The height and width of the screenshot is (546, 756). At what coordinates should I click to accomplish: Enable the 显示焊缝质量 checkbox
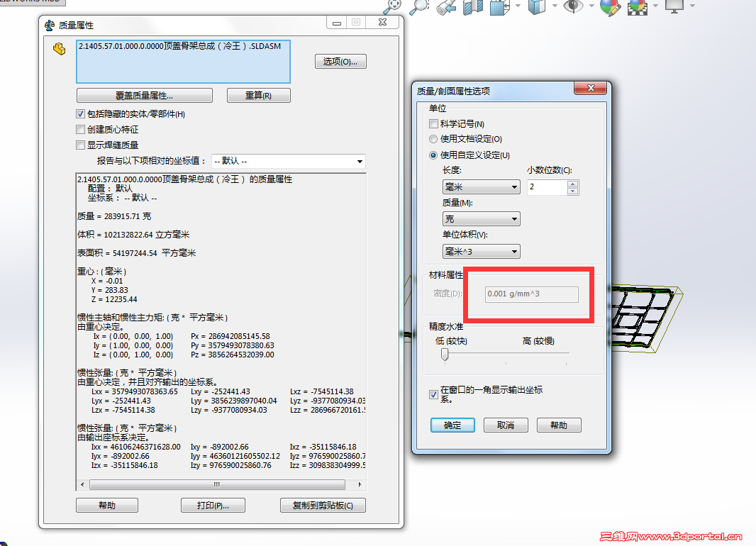pyautogui.click(x=81, y=145)
